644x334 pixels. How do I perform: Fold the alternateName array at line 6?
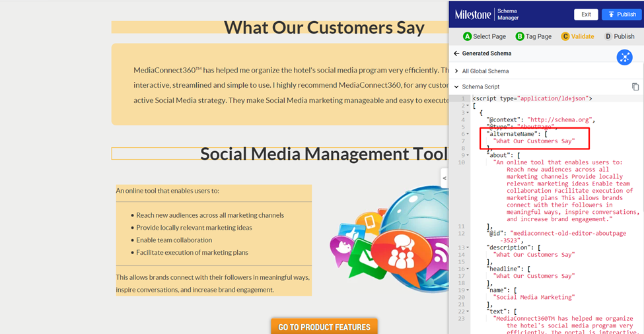pos(468,134)
